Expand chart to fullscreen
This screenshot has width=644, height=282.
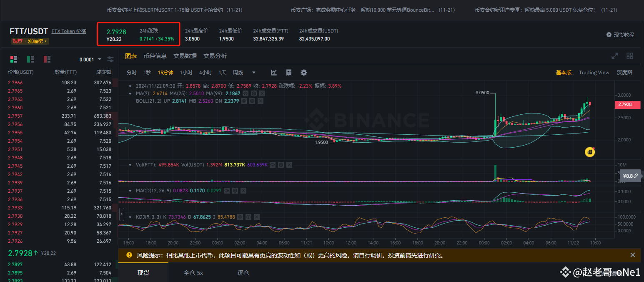tap(615, 56)
